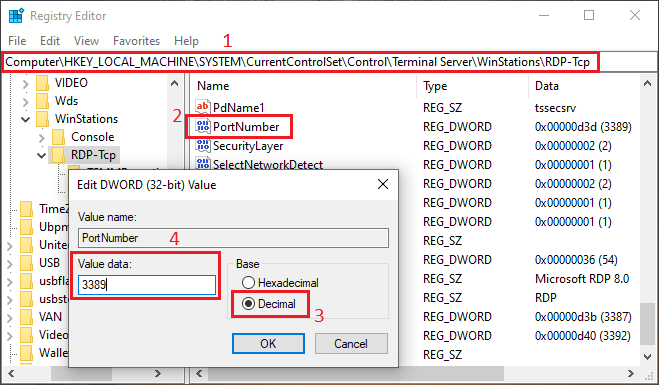Expand the Console key

(41, 138)
